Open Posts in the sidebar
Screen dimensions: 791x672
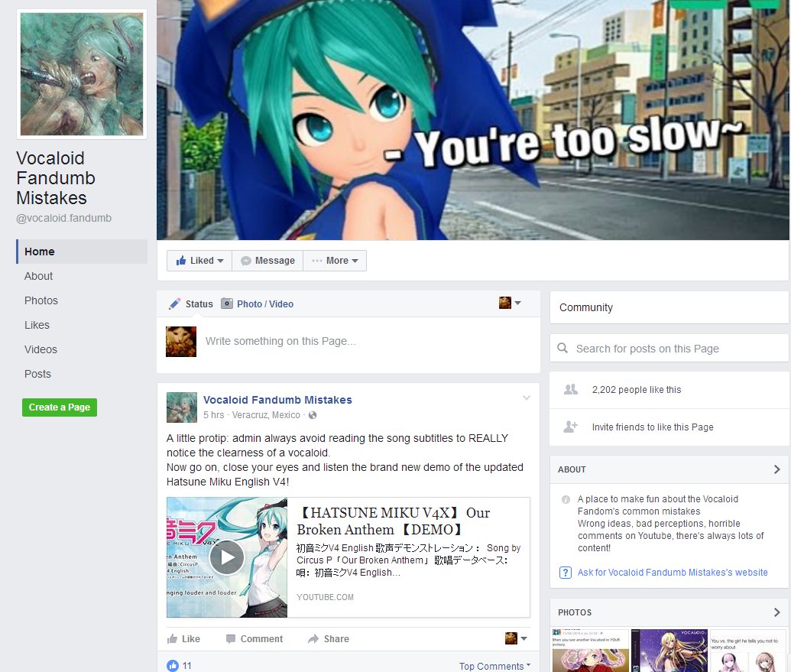coord(37,374)
